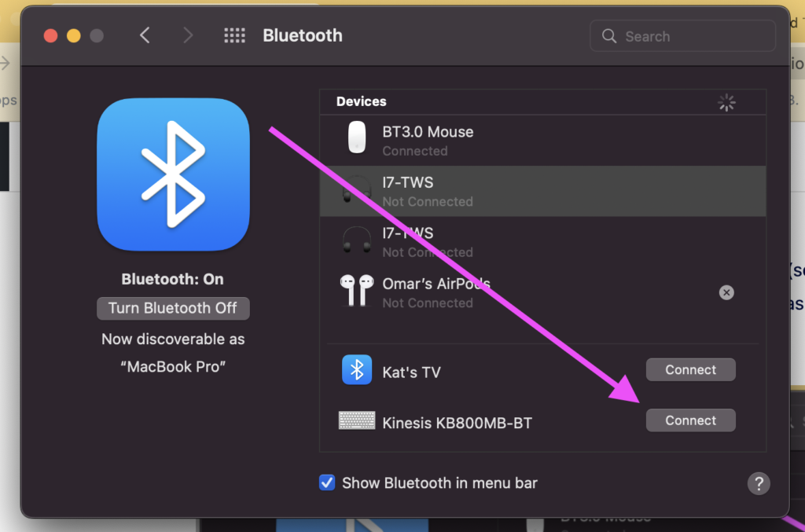Viewport: 805px width, 532px height.
Task: Click the Kat's TV Bluetooth icon
Action: tap(357, 370)
